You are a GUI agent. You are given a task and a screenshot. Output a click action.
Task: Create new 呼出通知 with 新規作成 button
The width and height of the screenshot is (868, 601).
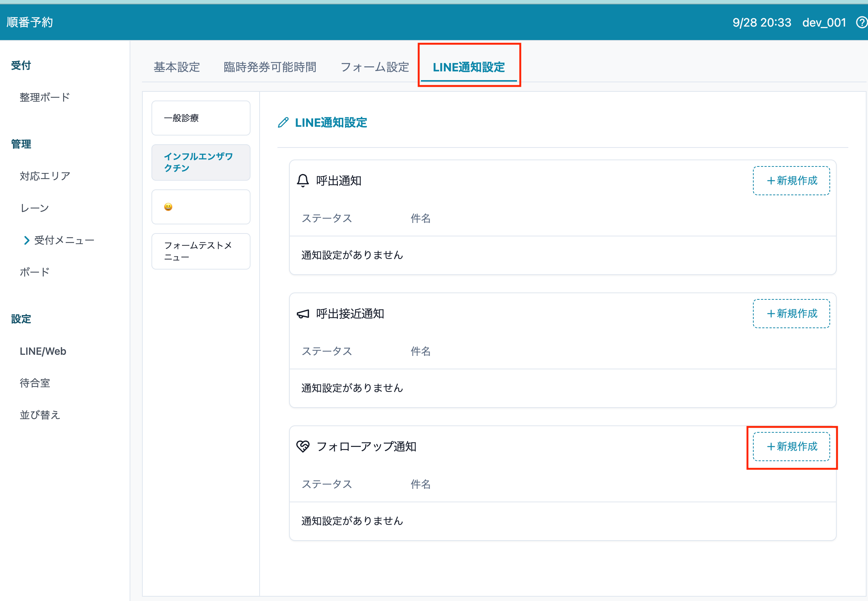(x=791, y=181)
